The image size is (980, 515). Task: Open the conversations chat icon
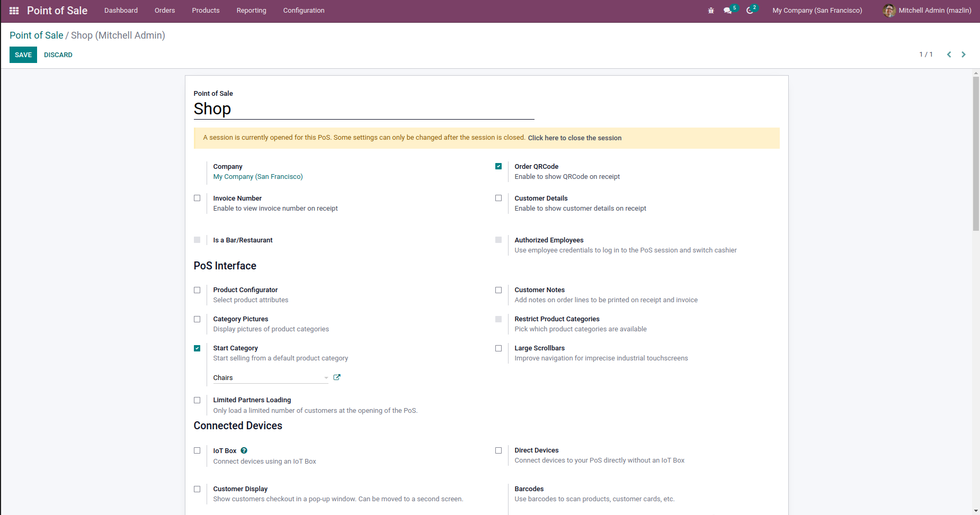pos(728,11)
